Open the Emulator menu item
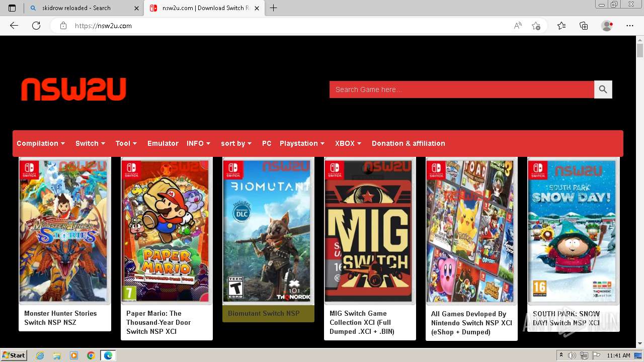 pos(163,143)
